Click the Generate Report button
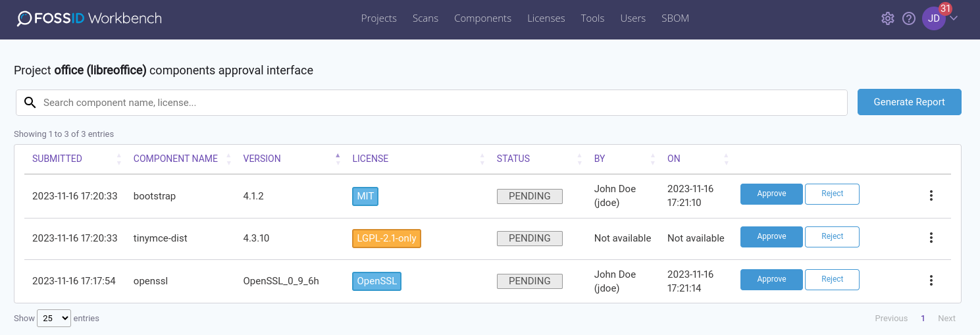The height and width of the screenshot is (335, 980). 910,102
